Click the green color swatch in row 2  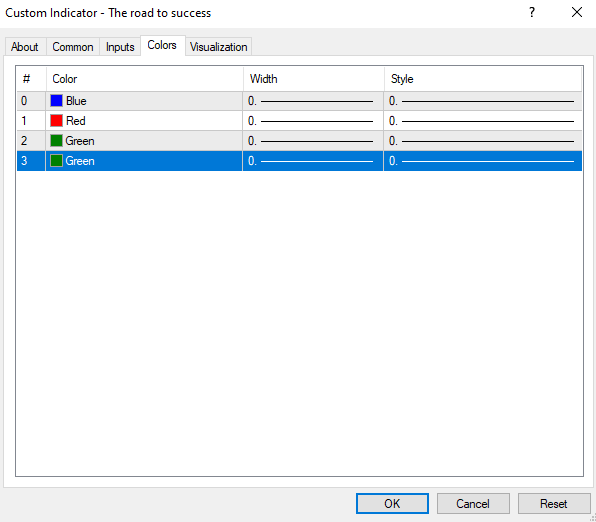56,141
